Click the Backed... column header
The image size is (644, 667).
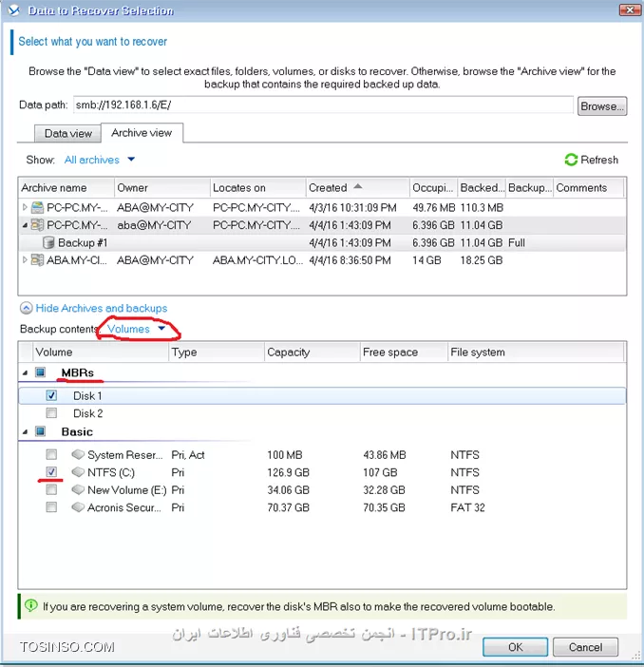tap(482, 187)
